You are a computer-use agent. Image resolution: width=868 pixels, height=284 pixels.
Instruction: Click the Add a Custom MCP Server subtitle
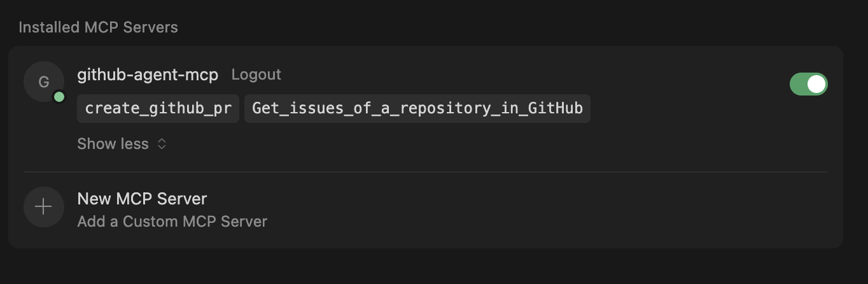point(172,222)
